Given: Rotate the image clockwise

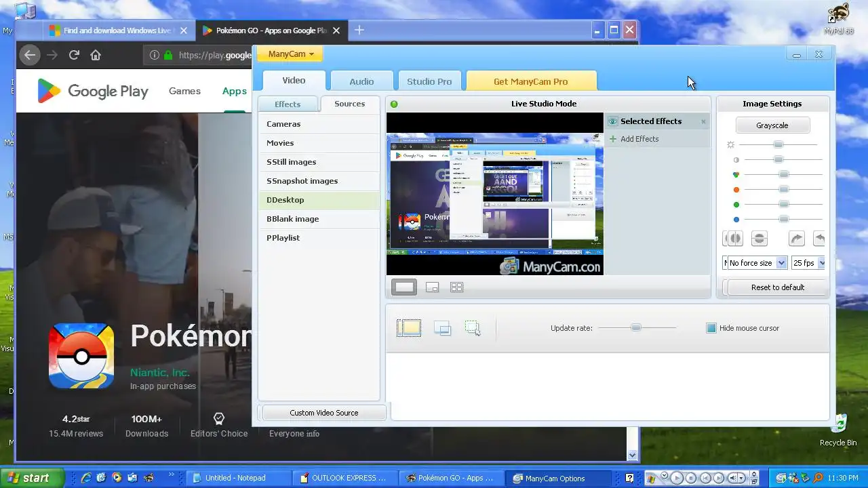Looking at the screenshot, I should click(796, 239).
